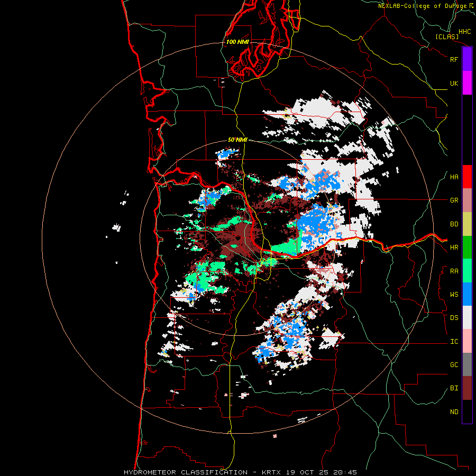476x476 pixels.
Task: Click the RA legend label
Action: click(454, 271)
